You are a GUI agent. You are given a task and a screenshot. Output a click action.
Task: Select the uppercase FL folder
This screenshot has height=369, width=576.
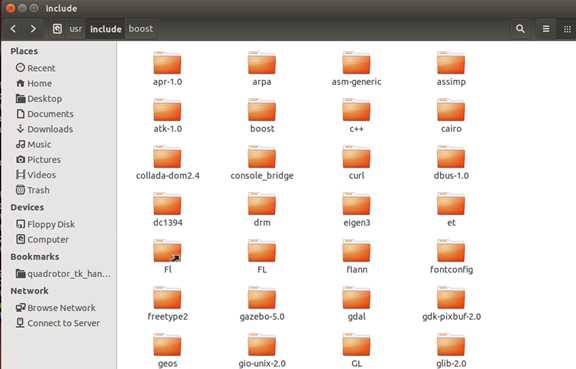[x=262, y=257]
